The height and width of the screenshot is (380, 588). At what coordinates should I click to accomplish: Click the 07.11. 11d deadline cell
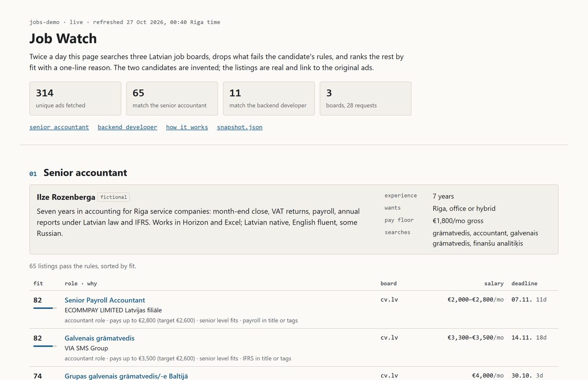[x=529, y=300]
